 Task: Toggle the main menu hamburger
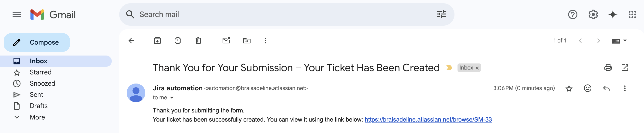point(17,14)
